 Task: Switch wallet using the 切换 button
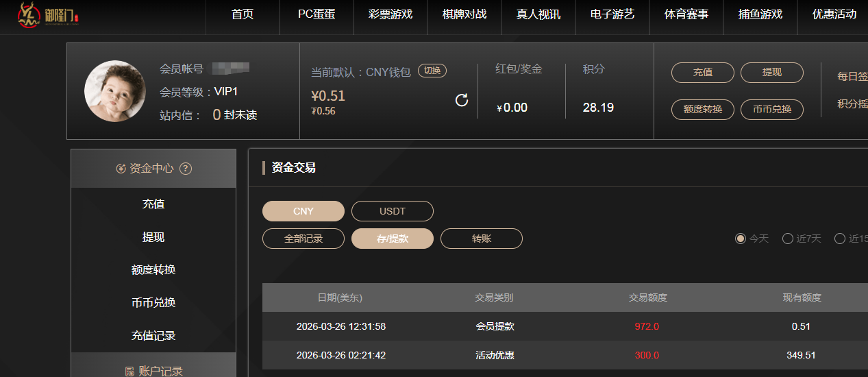(x=432, y=71)
